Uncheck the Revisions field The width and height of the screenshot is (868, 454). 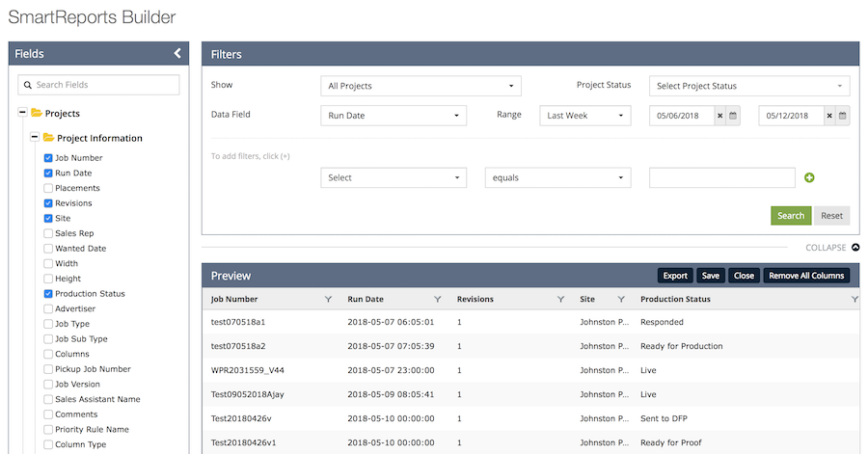tap(48, 203)
